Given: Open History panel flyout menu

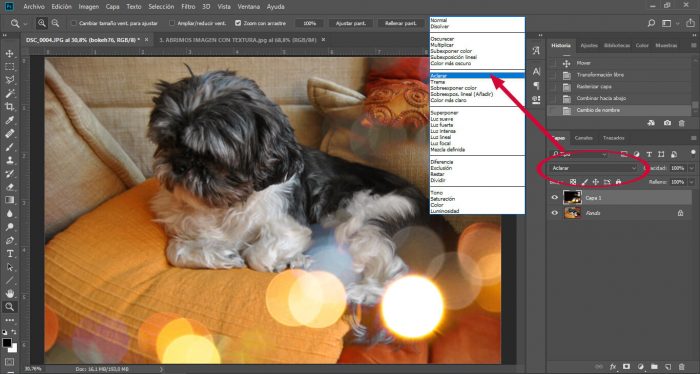Looking at the screenshot, I should pos(693,46).
